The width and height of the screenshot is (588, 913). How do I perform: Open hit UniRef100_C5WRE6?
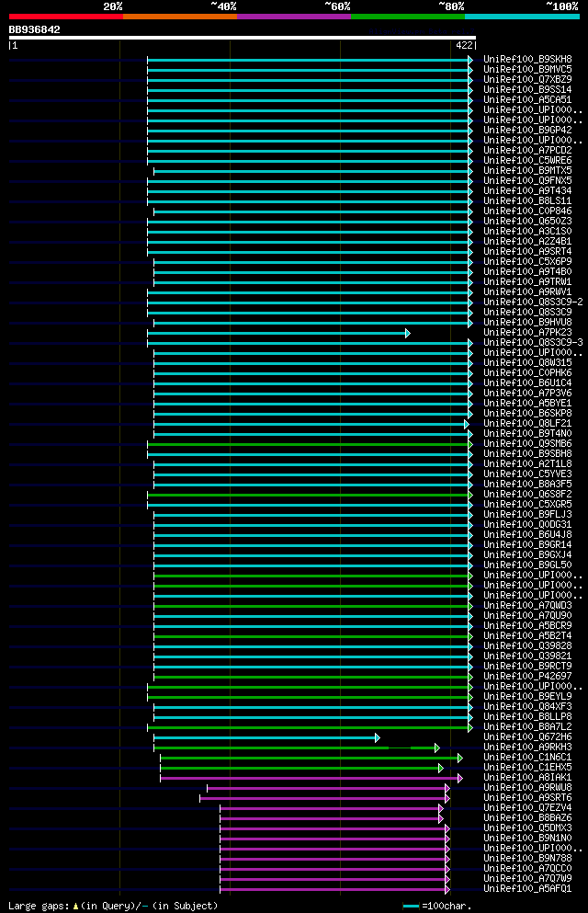(x=527, y=160)
